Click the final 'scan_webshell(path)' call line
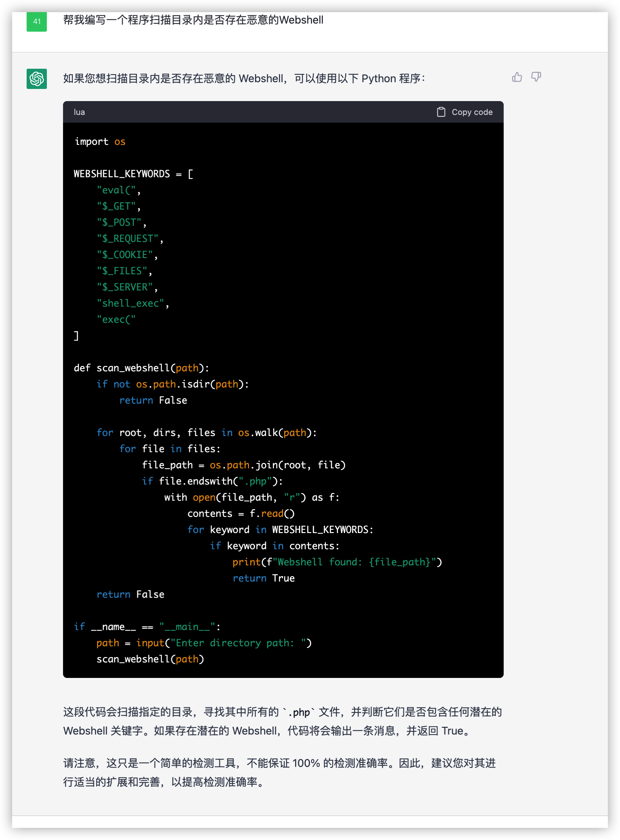The image size is (620, 840). point(150,659)
